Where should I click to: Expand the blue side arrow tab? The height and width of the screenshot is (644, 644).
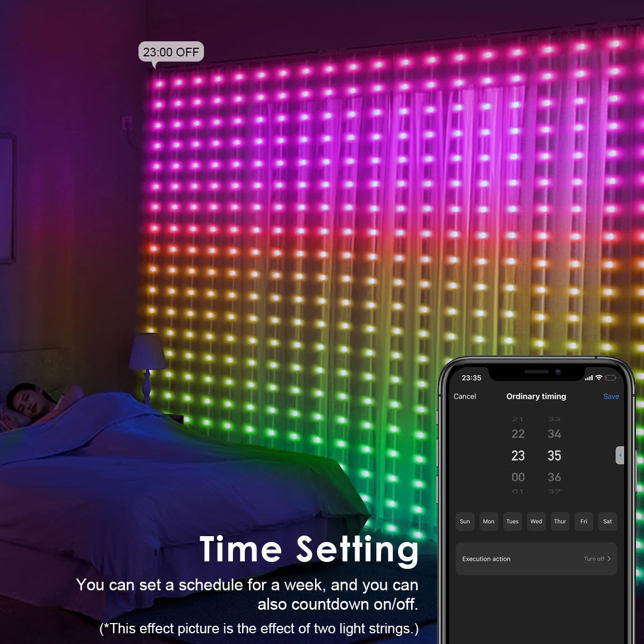[x=621, y=455]
